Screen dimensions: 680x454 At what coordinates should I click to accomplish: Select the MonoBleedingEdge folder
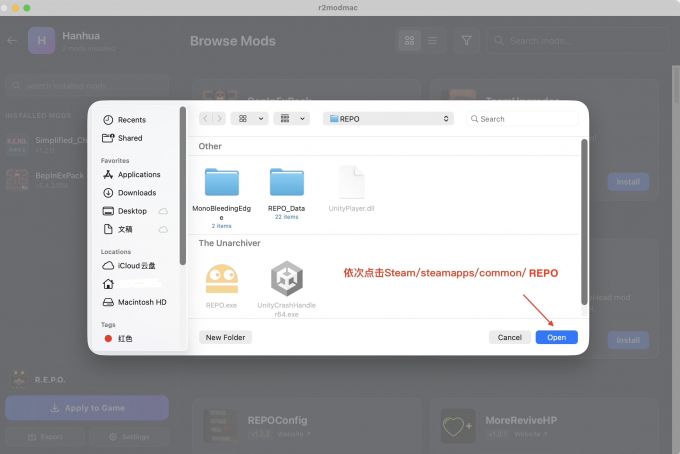[x=222, y=182]
